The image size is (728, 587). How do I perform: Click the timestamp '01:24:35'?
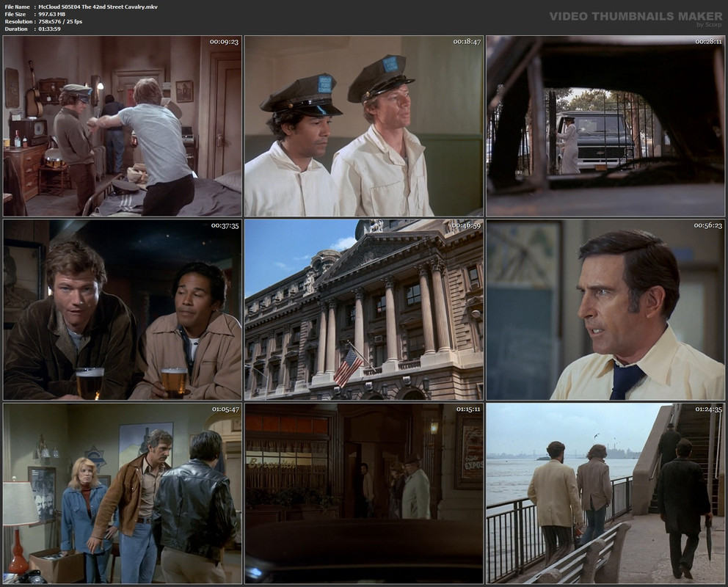click(x=708, y=409)
